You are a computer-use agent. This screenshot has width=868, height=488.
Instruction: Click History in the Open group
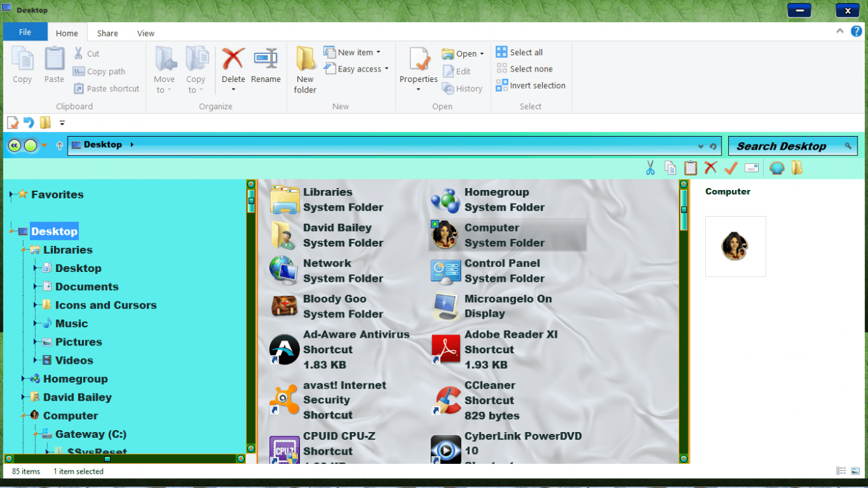463,88
